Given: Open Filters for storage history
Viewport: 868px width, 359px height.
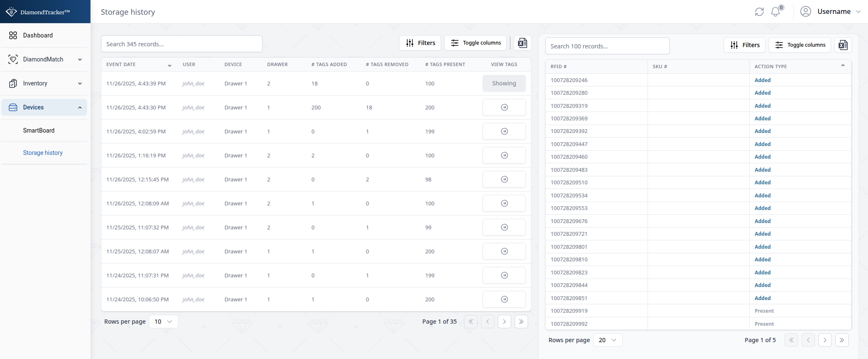Looking at the screenshot, I should (x=420, y=43).
